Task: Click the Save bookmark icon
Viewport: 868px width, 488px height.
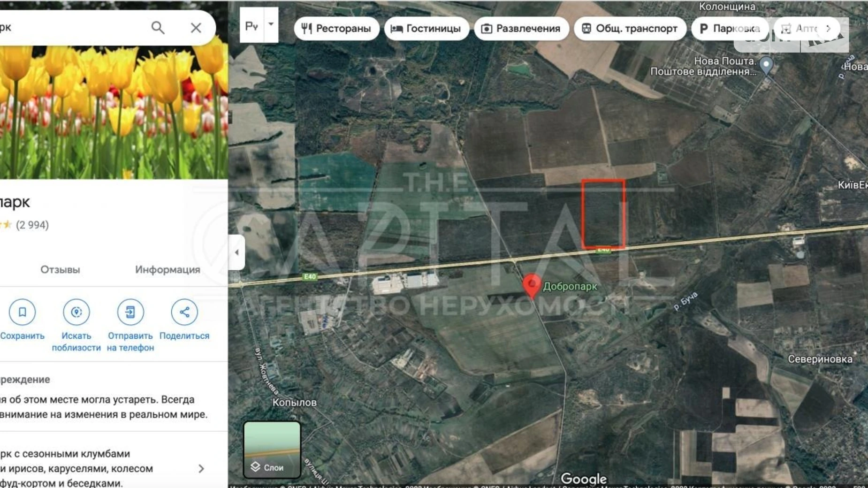Action: point(22,312)
